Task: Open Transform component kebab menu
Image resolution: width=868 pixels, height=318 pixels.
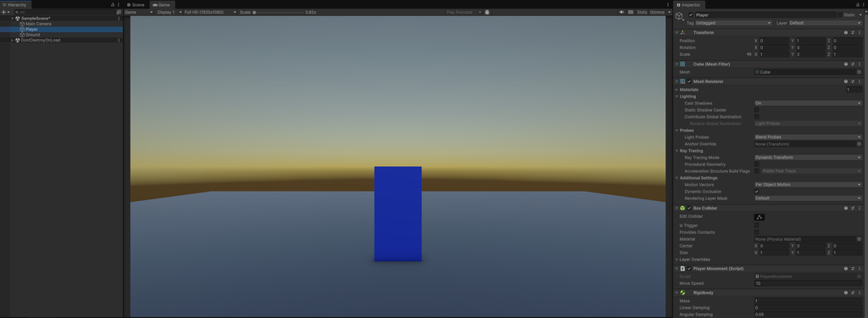Action: (x=860, y=33)
